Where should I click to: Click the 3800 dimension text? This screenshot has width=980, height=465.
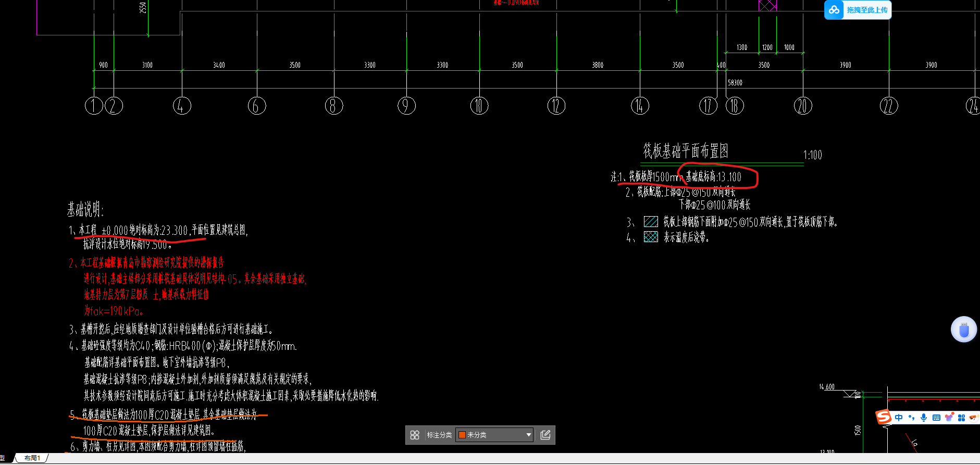pos(598,65)
